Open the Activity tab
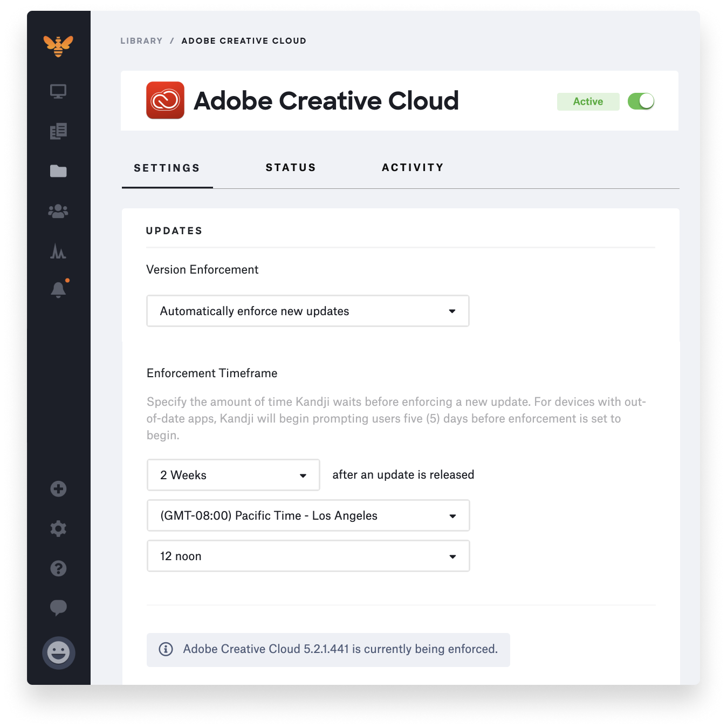This screenshot has height=728, width=727. click(x=413, y=167)
